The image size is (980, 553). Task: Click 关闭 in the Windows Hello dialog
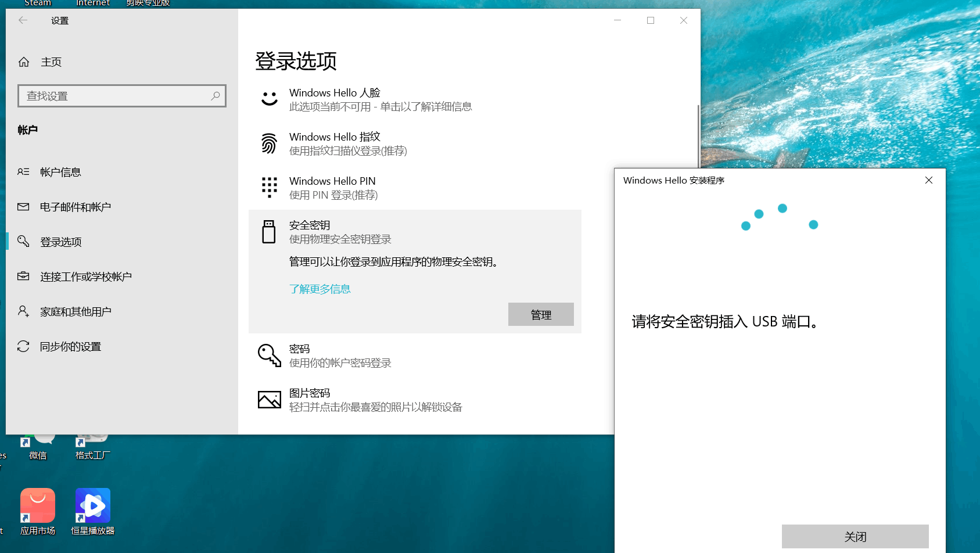(x=855, y=536)
